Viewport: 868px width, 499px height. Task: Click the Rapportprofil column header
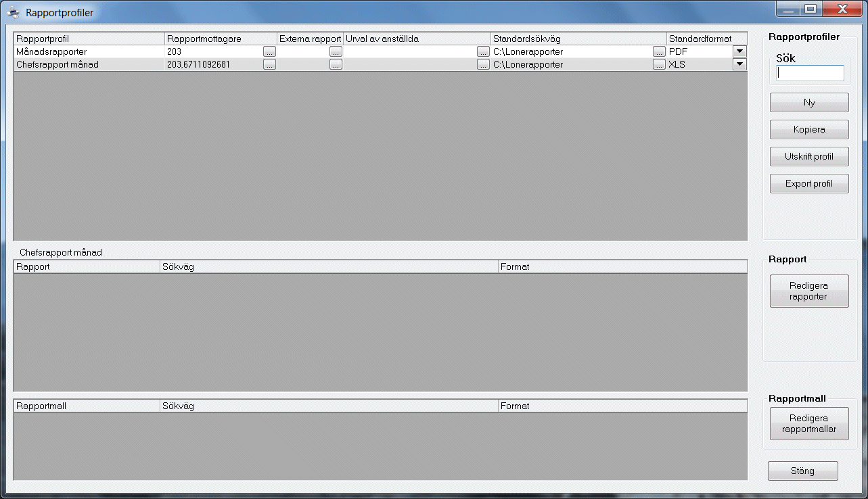coord(89,39)
